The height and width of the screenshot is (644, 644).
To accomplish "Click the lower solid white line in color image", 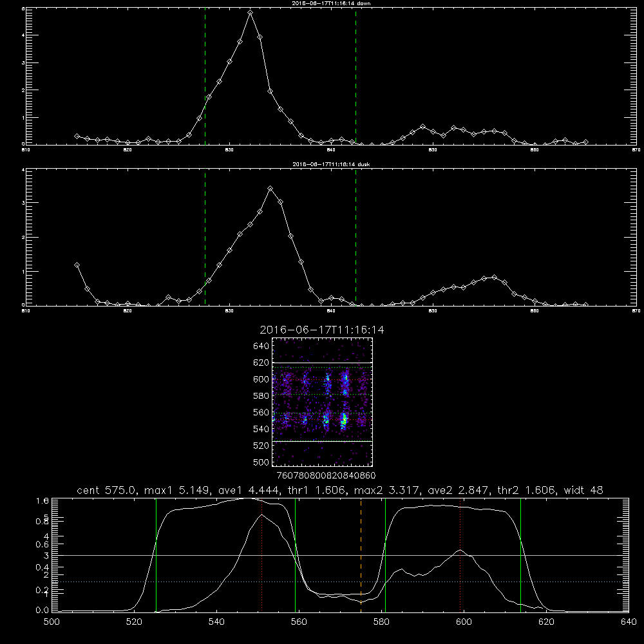I will (x=322, y=441).
